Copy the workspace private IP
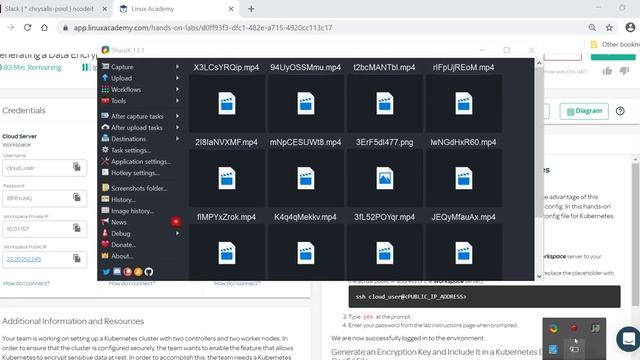The height and width of the screenshot is (360, 640). coord(77,228)
